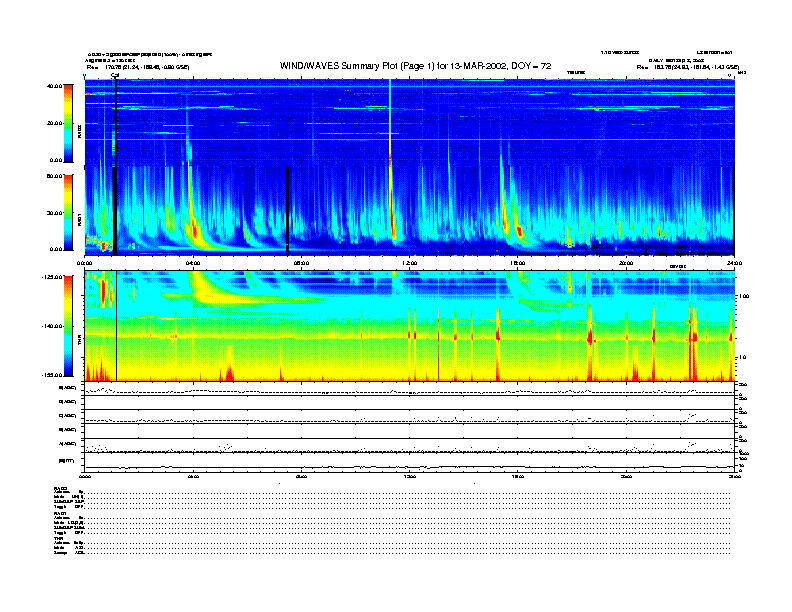Image resolution: width=792 pixels, height=612 pixels.
Task: Click the 04:00 label under RAD1 spectrogram
Action: pyautogui.click(x=193, y=263)
